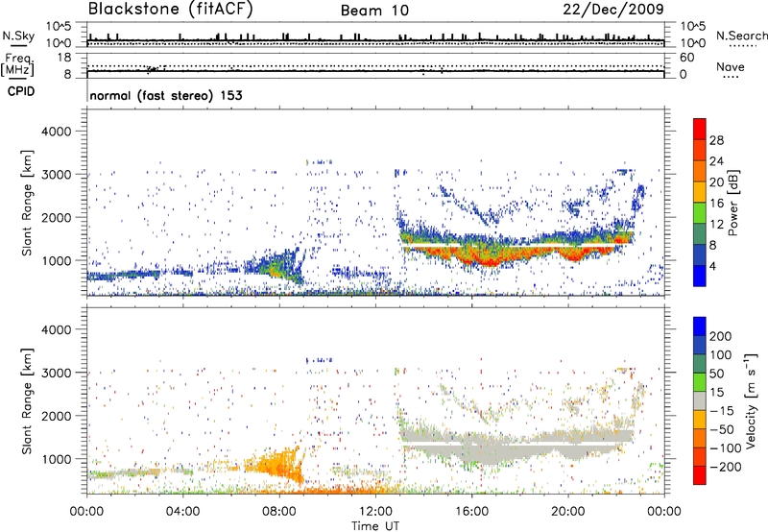The image size is (768, 532).
Task: Click the orange scatter patch near 08:00 in the velocity plot
Action: pyautogui.click(x=275, y=465)
